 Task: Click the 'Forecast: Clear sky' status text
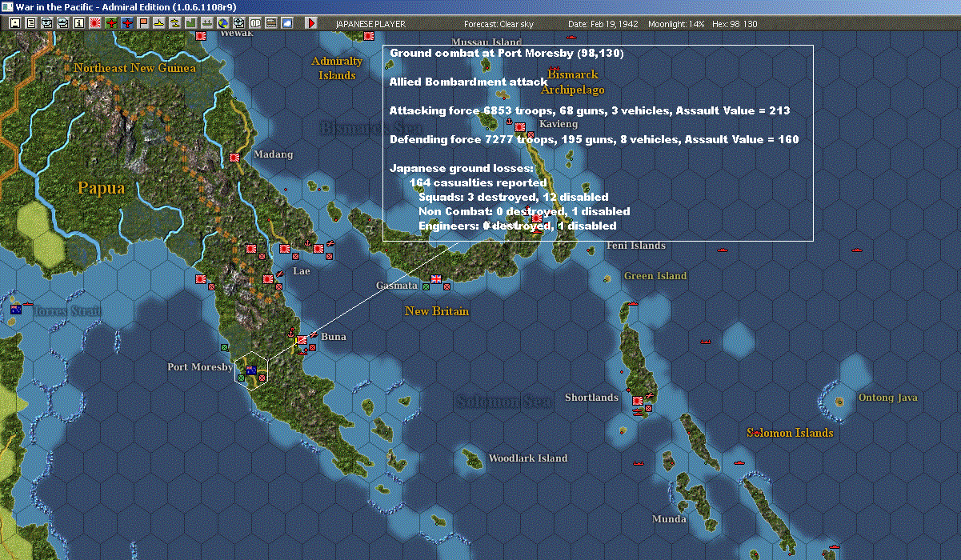pyautogui.click(x=499, y=24)
